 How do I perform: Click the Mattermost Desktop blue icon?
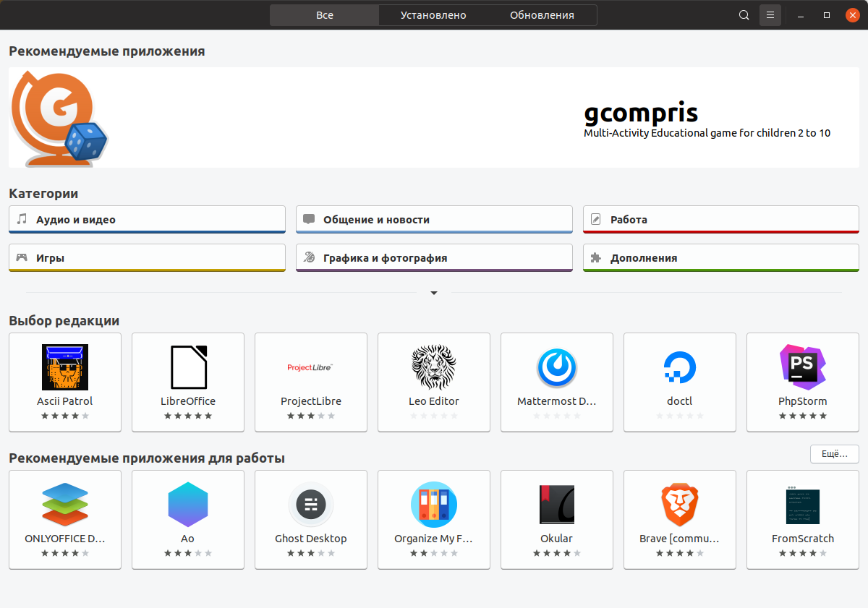click(557, 367)
